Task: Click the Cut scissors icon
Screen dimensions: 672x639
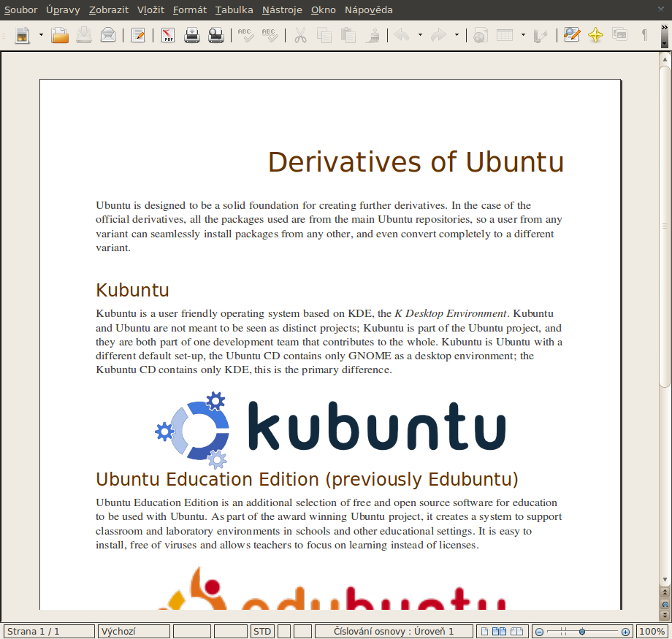Action: 300,35
